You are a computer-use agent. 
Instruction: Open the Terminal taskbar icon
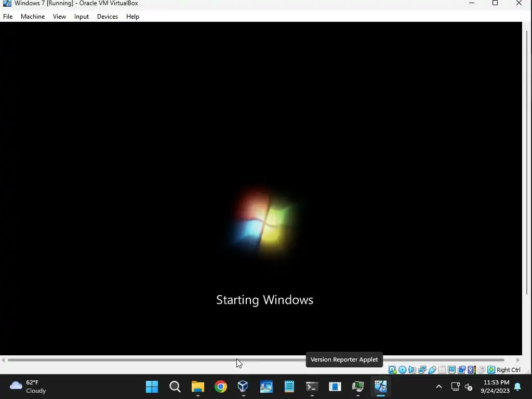[x=312, y=387]
